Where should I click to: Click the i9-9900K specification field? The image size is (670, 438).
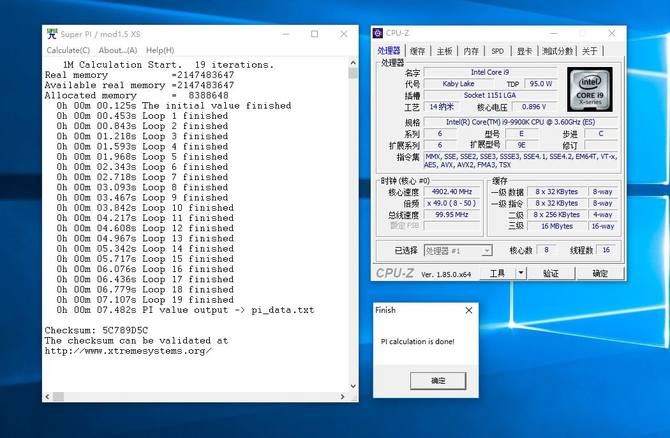tap(520, 122)
